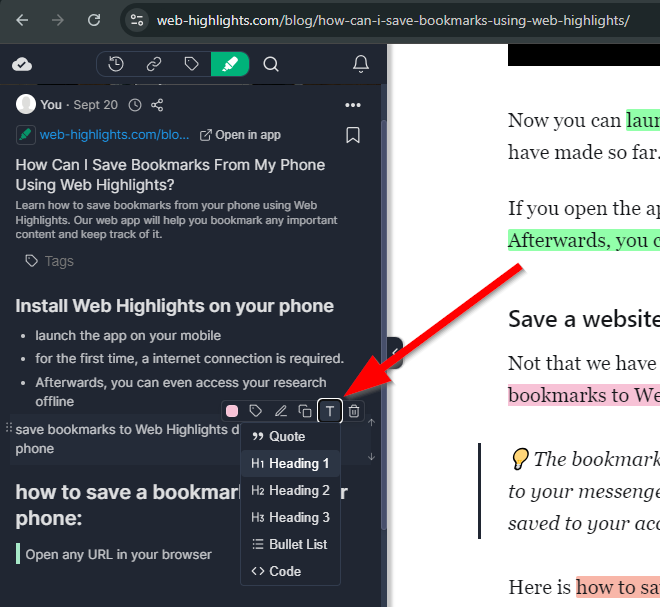
Task: Move highlight down with the down arrow
Action: 371,457
